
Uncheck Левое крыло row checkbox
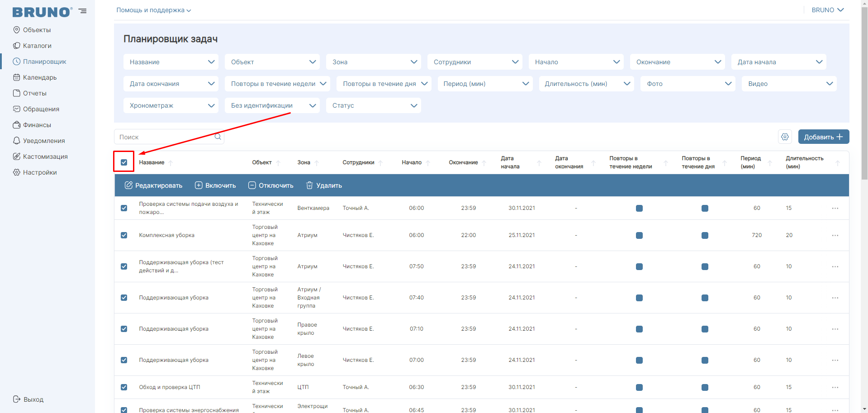tap(124, 360)
